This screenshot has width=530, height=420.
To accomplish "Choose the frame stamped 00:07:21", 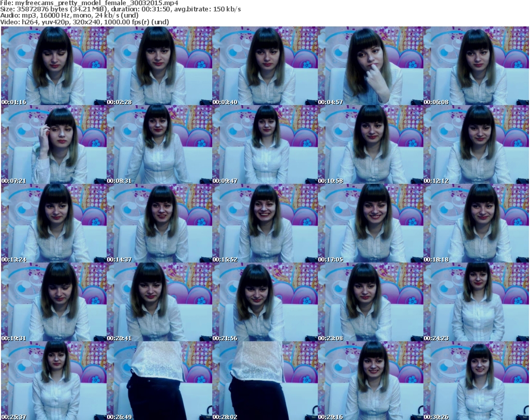I will [x=54, y=144].
